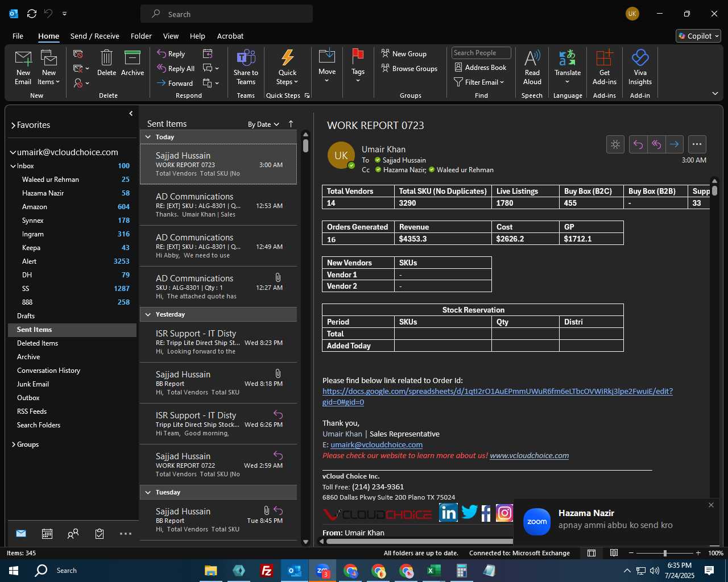This screenshot has height=582, width=728.
Task: Open Sajjad Hussain WORK REPORT 0722 email
Action: (218, 465)
